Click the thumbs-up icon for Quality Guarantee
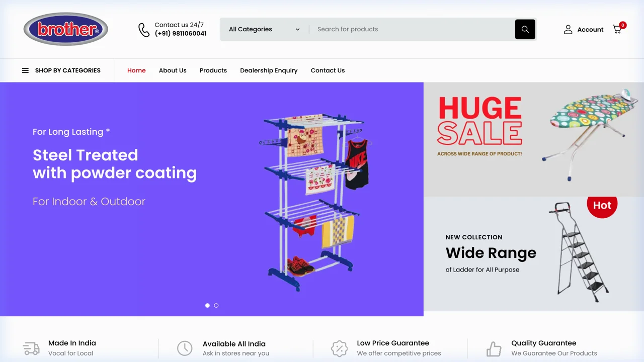This screenshot has width=644, height=362. 494,348
